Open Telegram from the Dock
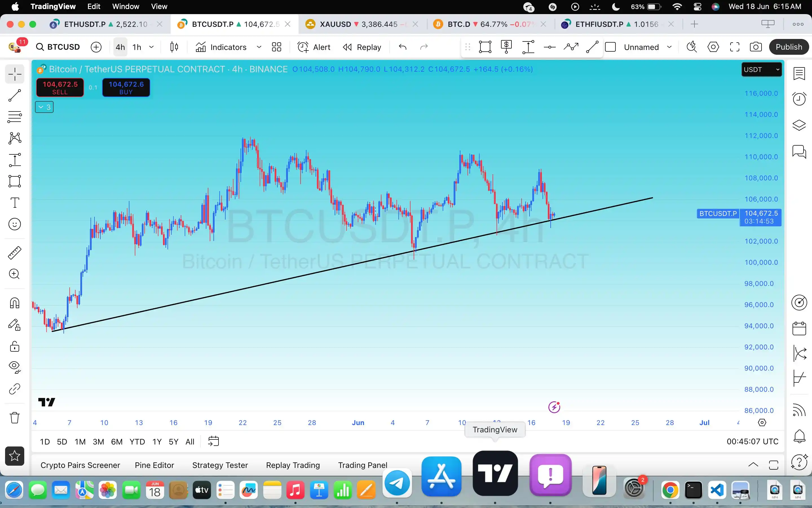812x508 pixels. [x=397, y=483]
